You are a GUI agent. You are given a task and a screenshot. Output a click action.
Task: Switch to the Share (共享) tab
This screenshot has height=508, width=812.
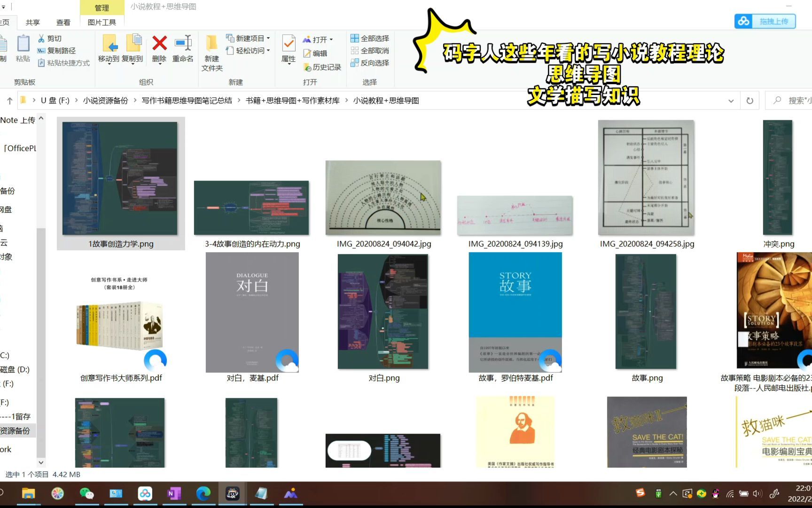click(33, 22)
